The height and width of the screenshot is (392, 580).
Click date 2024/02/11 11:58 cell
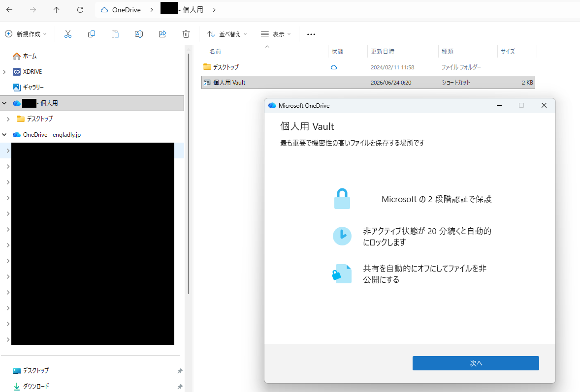(392, 67)
